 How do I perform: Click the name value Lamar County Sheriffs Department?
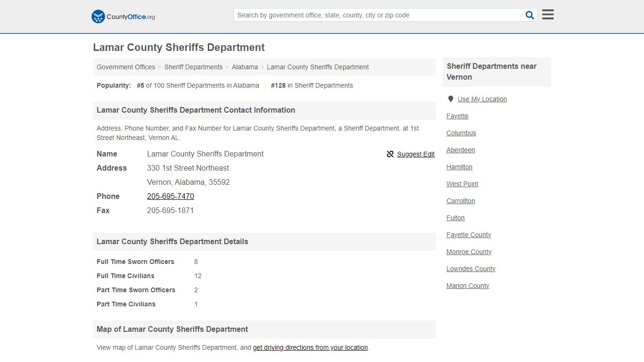pyautogui.click(x=205, y=154)
